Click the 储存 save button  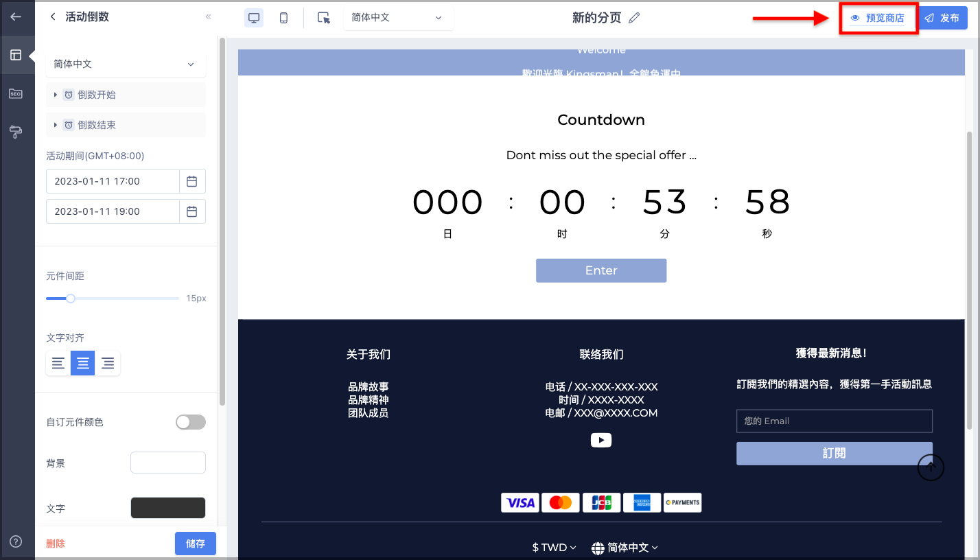coord(196,544)
